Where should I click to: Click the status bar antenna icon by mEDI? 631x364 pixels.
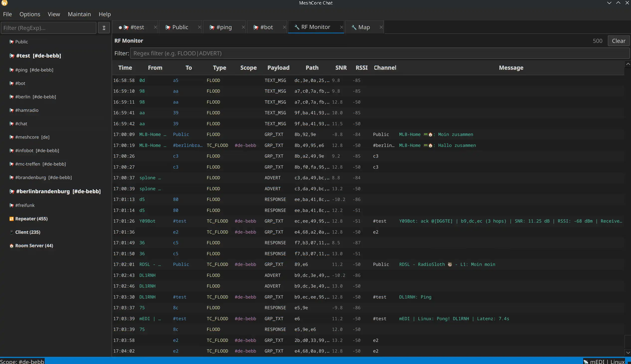(x=586, y=362)
